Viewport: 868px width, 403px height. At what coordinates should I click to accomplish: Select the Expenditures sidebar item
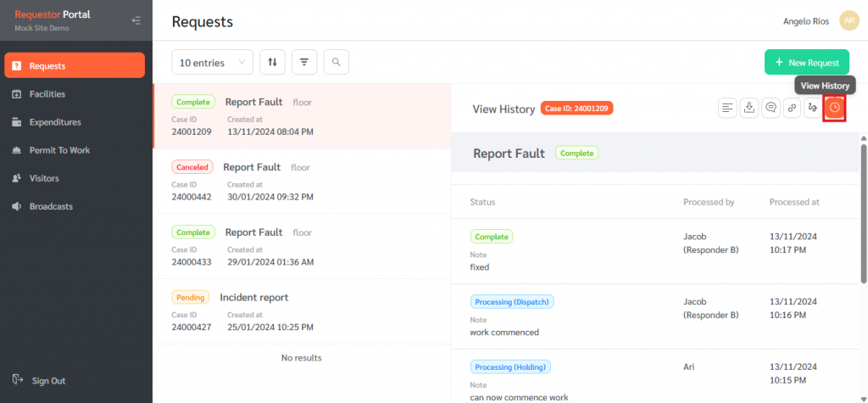55,122
